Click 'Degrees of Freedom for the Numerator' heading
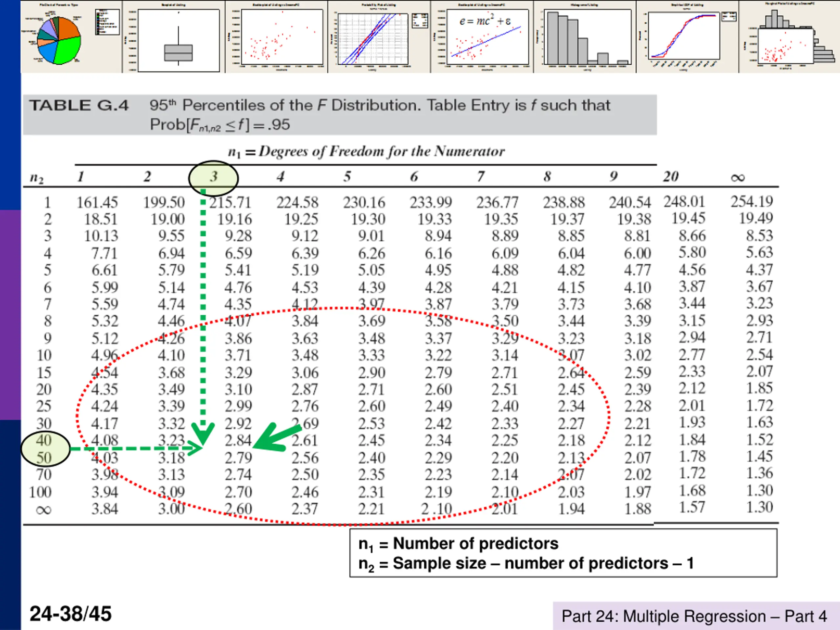This screenshot has width=840, height=630. [381, 152]
